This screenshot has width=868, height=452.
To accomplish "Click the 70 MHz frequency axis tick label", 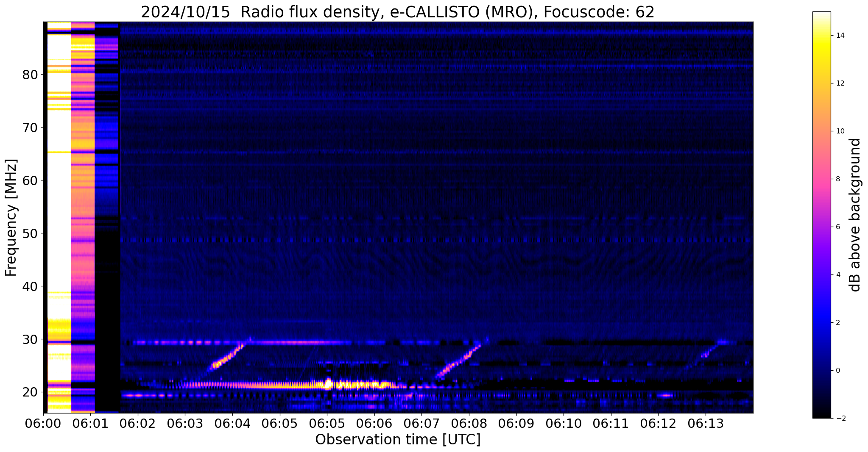I will pos(30,128).
